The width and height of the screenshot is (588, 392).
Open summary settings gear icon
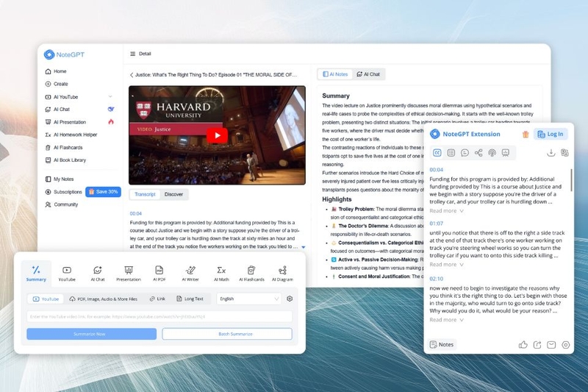pyautogui.click(x=290, y=299)
